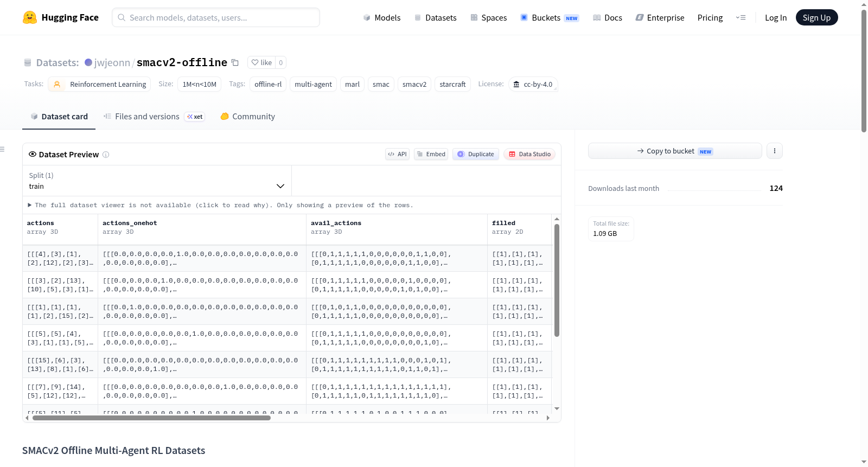Click the Reinforcement Learning task icon
The height and width of the screenshot is (467, 868).
[x=57, y=84]
